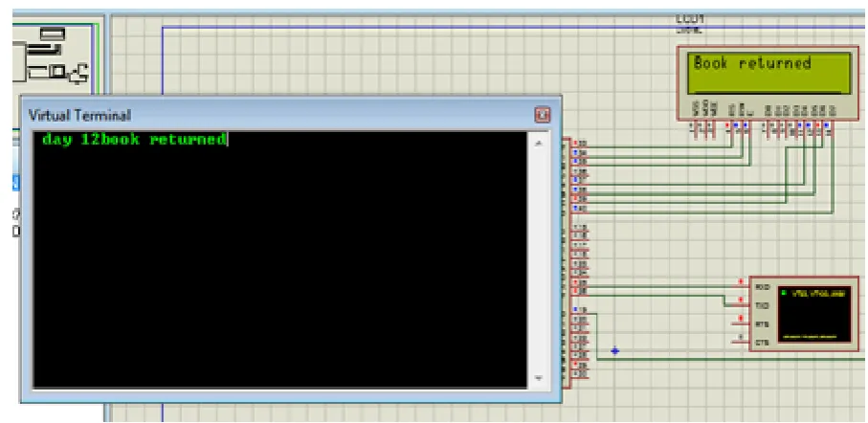Click the TXD pin of terminal component
Viewport: 868px width, 423px height.
coord(763,305)
